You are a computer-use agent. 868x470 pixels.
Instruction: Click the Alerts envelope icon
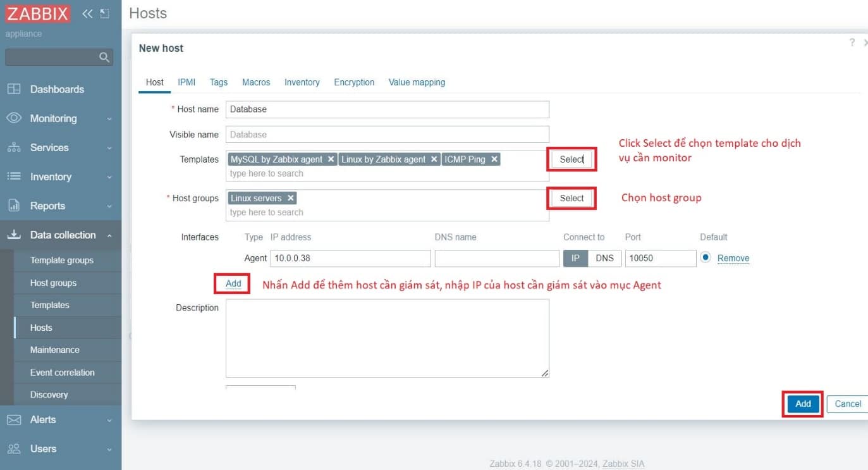pyautogui.click(x=14, y=419)
